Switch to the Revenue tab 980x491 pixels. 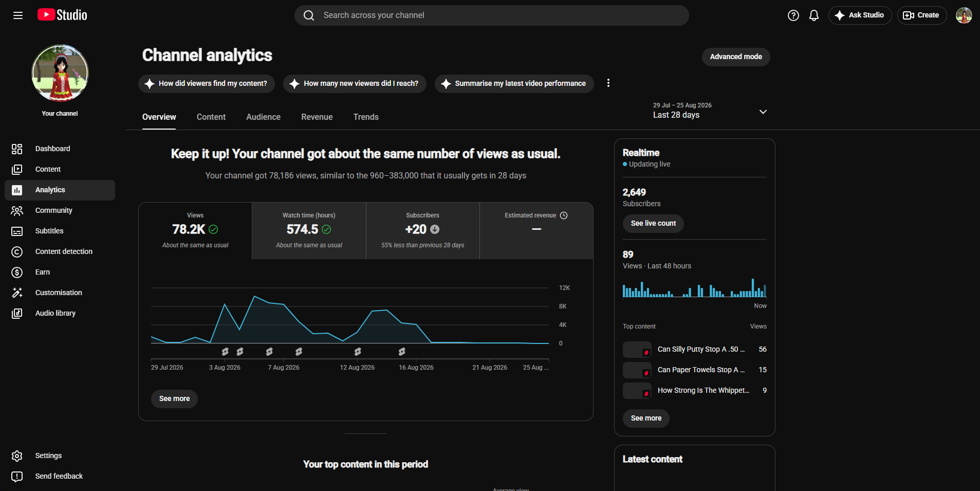tap(317, 117)
